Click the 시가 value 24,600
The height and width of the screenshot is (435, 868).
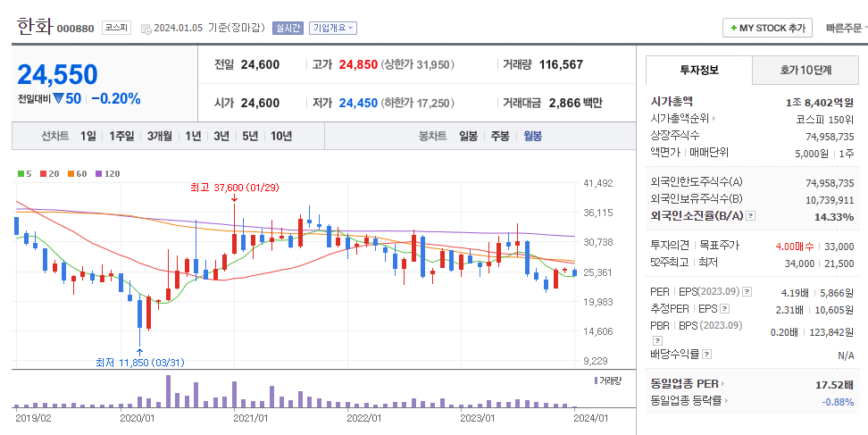tap(260, 103)
